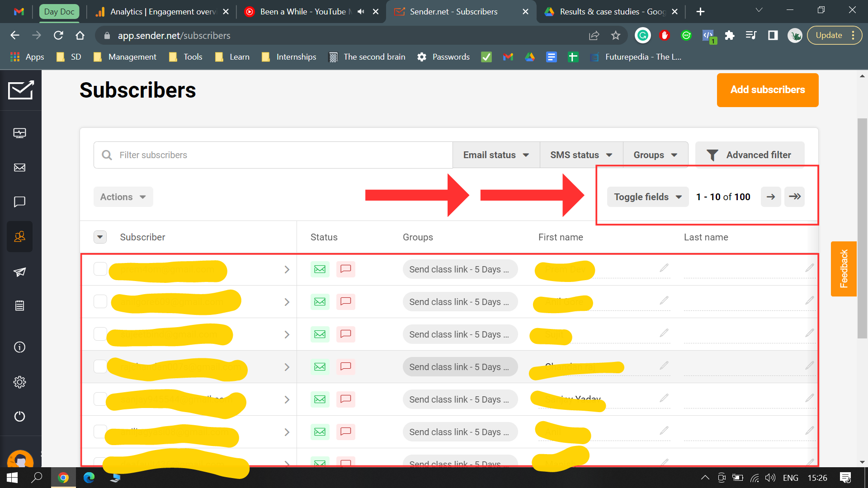Screen dimensions: 868x488
Task: Click the forms clipboard icon in sidebar
Action: 19,306
